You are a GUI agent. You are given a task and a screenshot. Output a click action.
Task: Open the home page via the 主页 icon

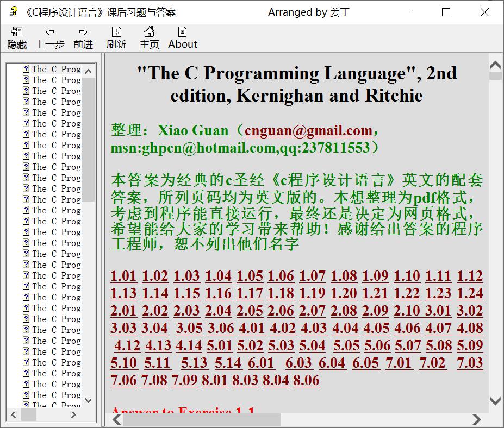click(149, 32)
